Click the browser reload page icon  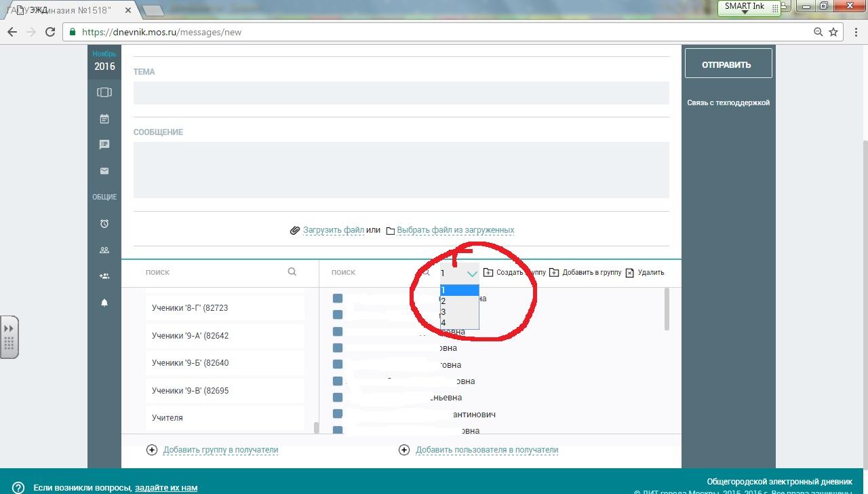tap(50, 32)
